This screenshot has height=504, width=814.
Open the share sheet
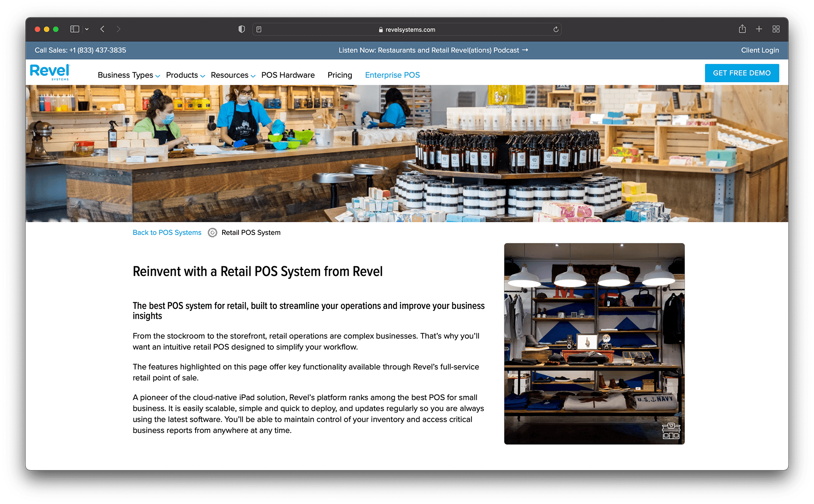click(x=742, y=29)
